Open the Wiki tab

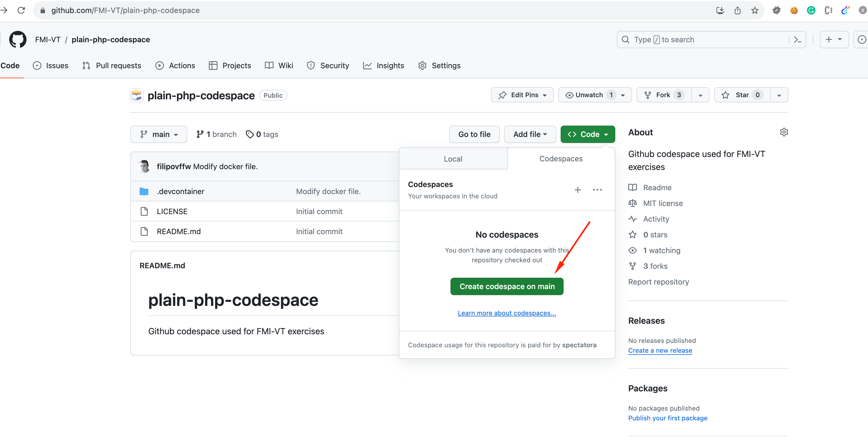[x=279, y=66]
